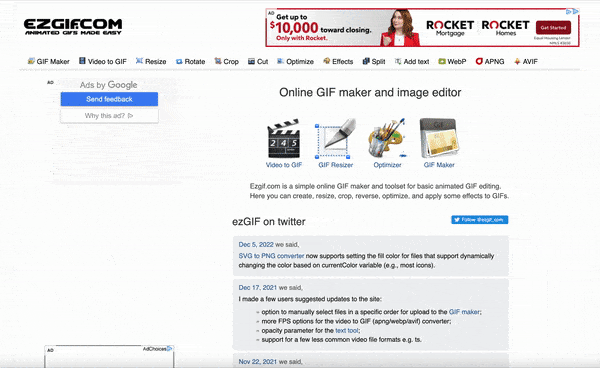The width and height of the screenshot is (600, 368).
Task: Open the WebP menu item
Action: [x=452, y=61]
